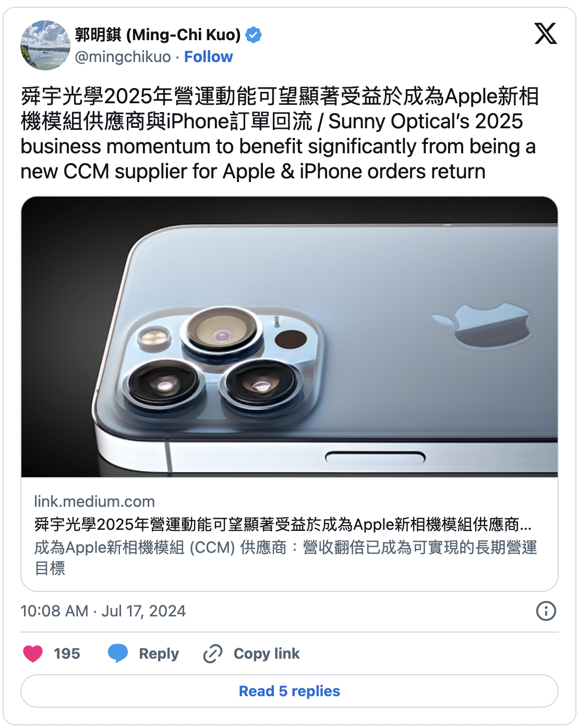Open tweet info circle icon
The height and width of the screenshot is (728, 578).
point(546,611)
